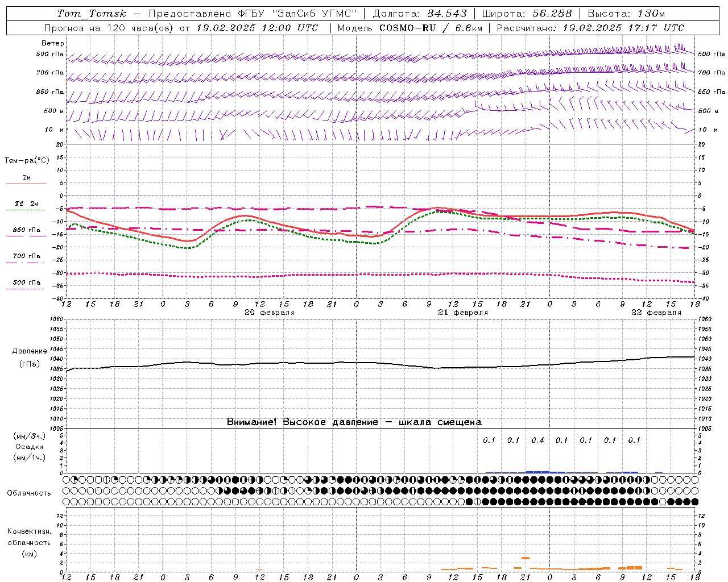
Task: Click the Долгота: 84.543 value
Action: tap(420, 14)
